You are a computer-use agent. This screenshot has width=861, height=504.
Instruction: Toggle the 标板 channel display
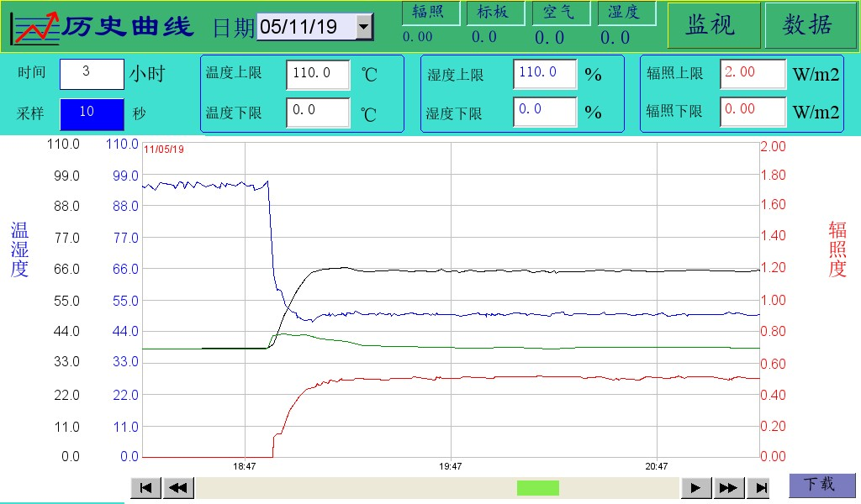[x=497, y=13]
